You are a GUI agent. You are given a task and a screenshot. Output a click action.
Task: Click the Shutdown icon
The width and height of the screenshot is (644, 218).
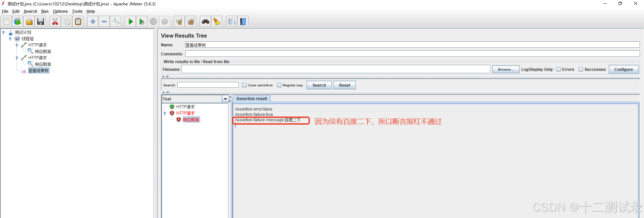(x=165, y=21)
